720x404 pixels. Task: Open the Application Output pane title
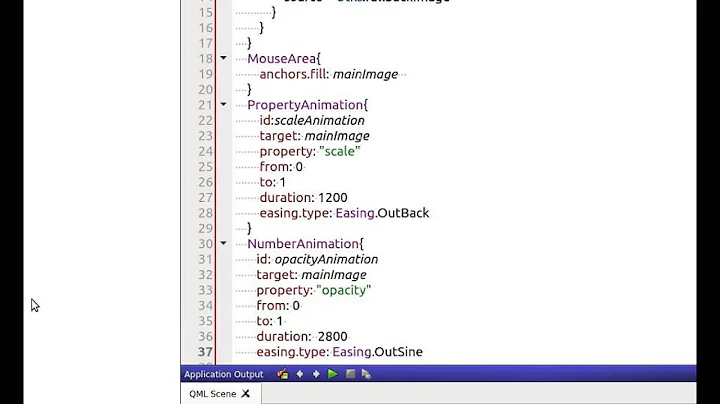pyautogui.click(x=224, y=374)
